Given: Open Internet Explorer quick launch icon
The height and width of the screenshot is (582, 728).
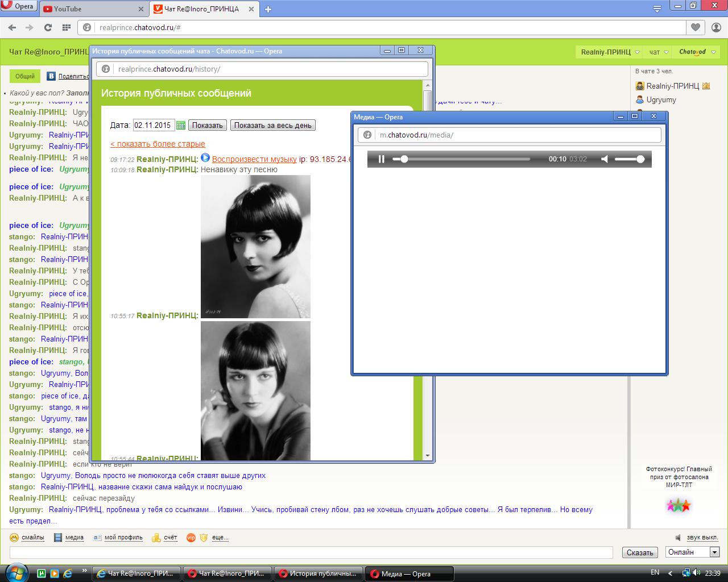Looking at the screenshot, I should [x=68, y=573].
